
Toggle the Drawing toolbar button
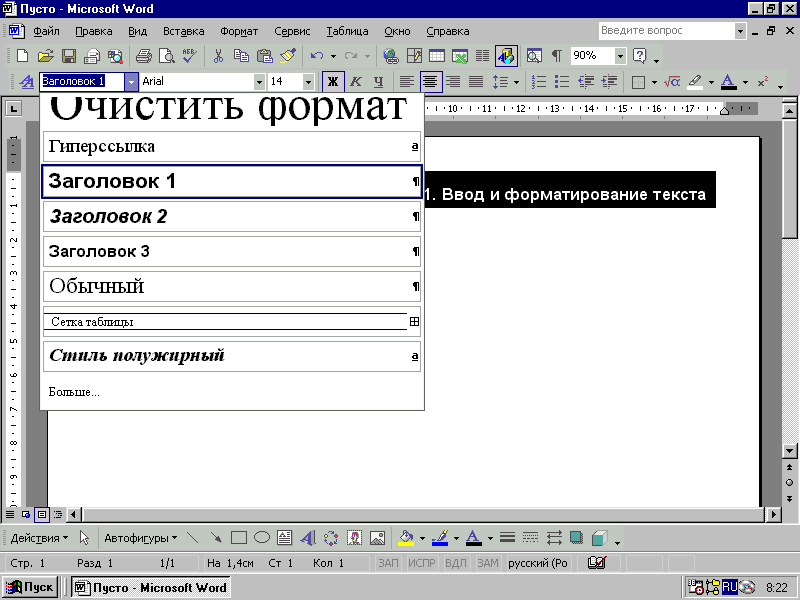[x=506, y=56]
